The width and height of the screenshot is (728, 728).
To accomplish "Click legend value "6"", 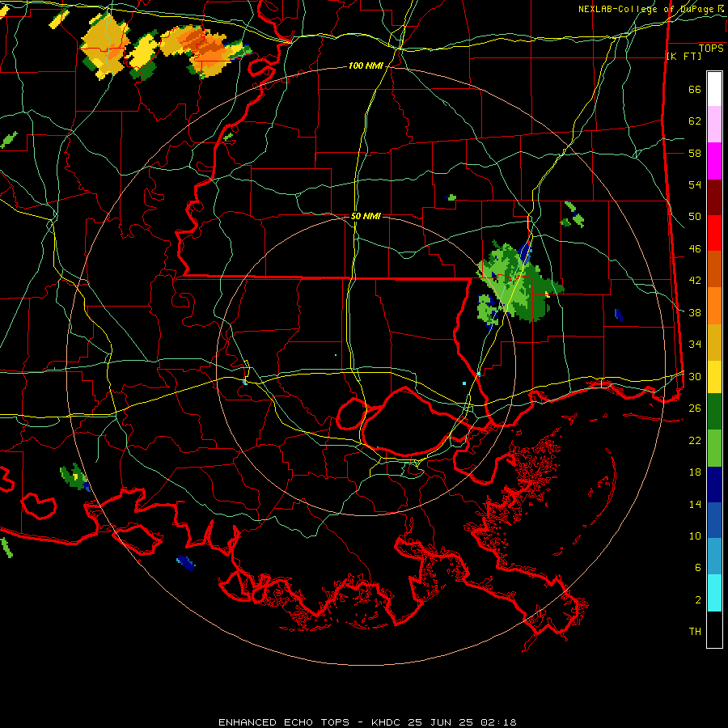I will (x=698, y=567).
